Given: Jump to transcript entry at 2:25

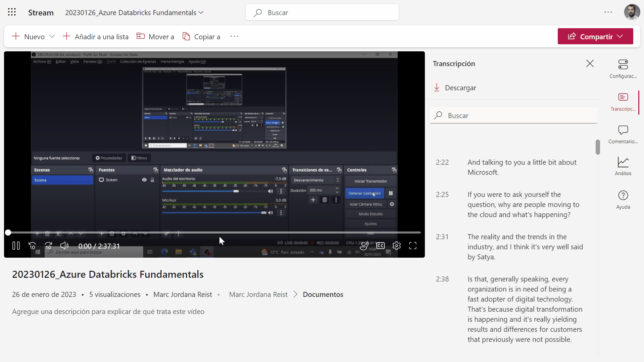Looking at the screenshot, I should point(513,204).
